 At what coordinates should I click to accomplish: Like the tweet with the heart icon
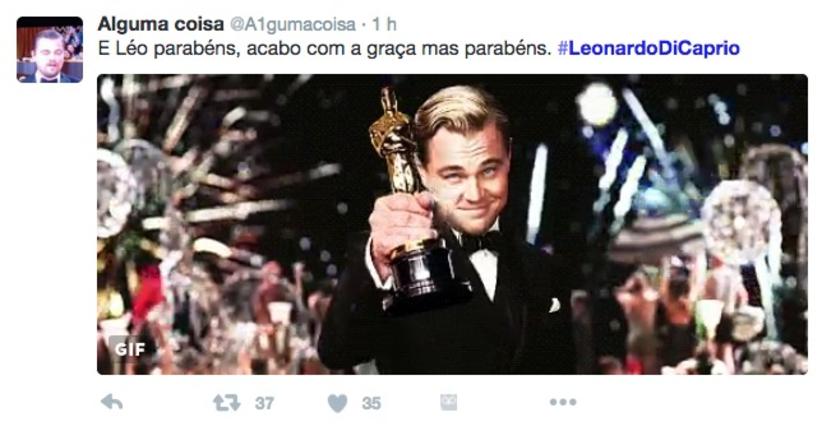tap(338, 403)
